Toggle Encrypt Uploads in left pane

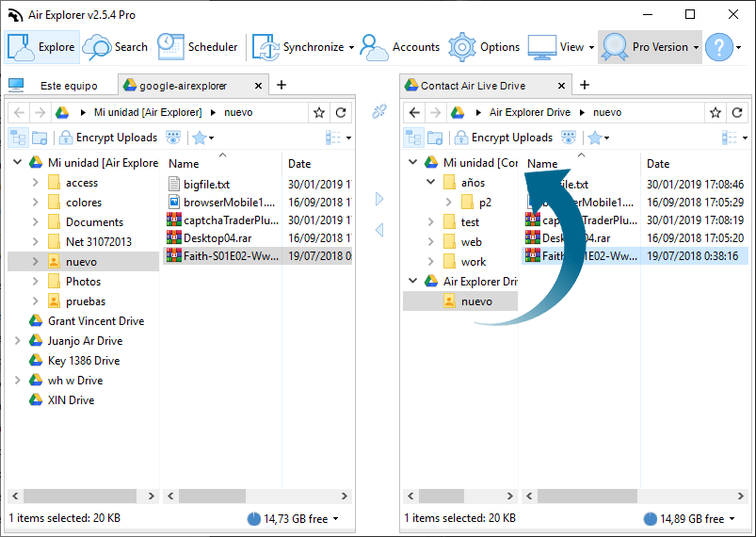click(108, 138)
